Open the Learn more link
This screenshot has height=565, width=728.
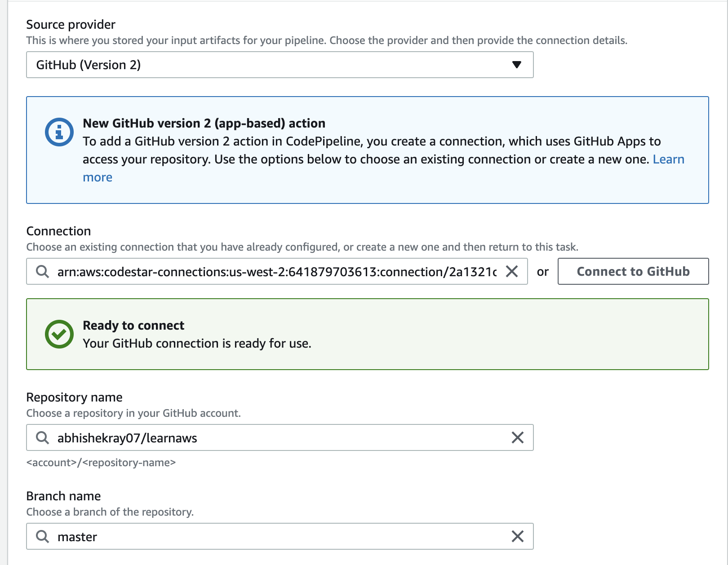[x=668, y=159]
